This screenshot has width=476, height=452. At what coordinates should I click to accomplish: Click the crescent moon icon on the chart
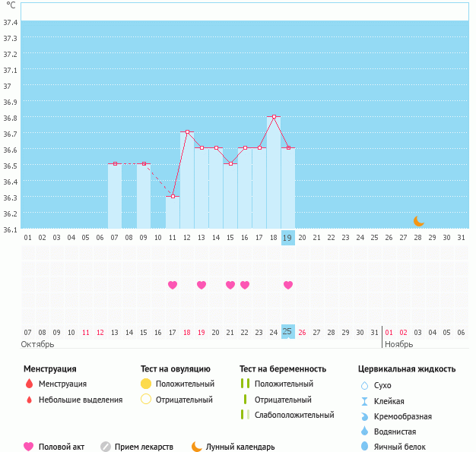point(418,221)
